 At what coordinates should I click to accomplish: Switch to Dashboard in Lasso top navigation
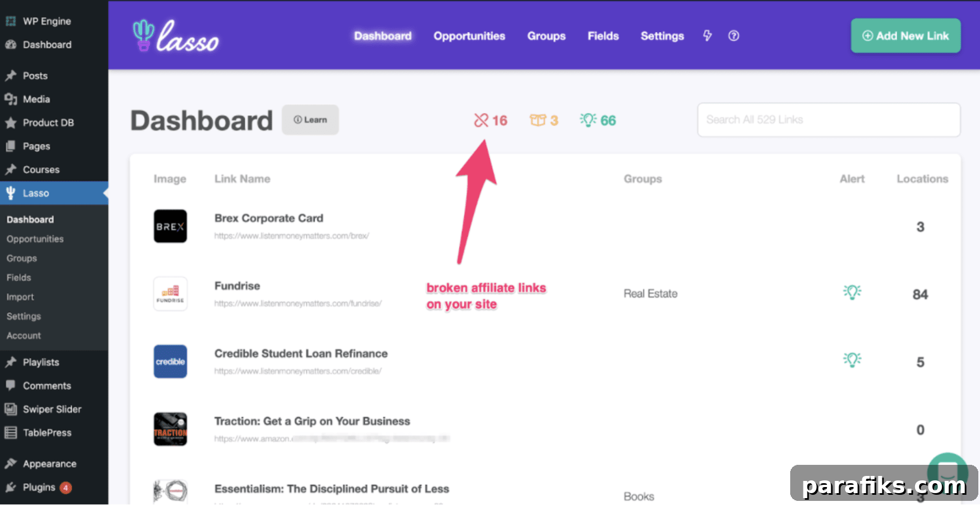pyautogui.click(x=383, y=36)
